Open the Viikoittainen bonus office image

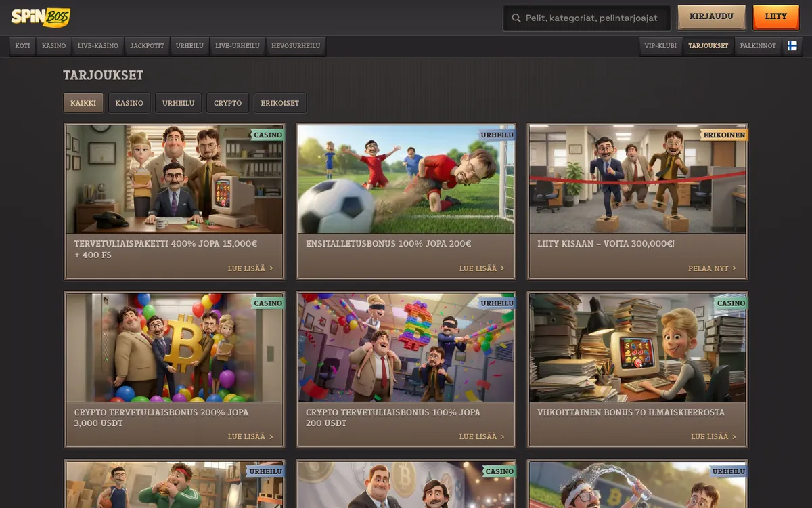point(637,347)
